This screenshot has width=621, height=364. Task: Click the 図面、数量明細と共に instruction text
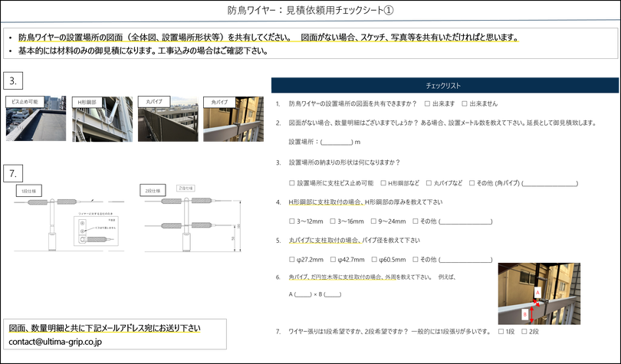[104, 328]
